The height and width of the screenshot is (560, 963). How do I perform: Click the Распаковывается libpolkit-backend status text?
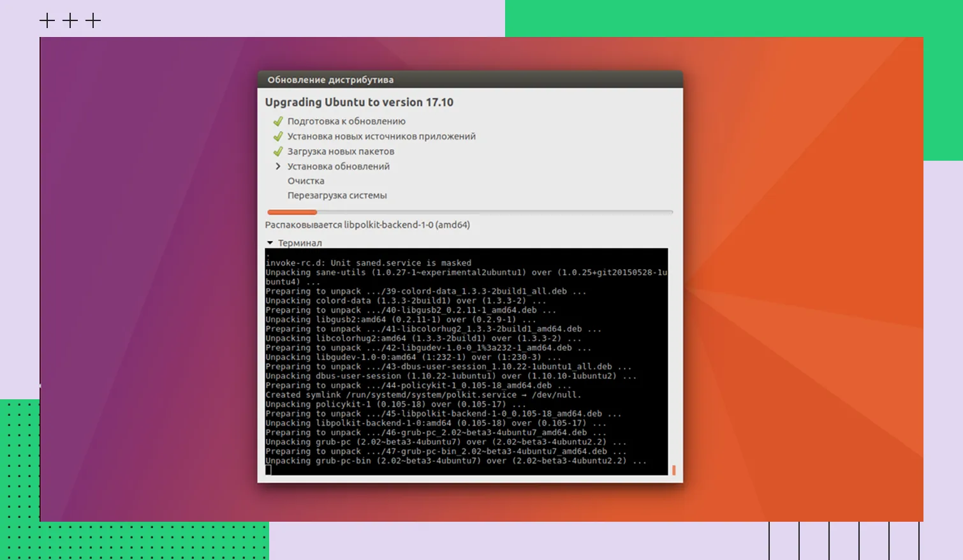click(x=367, y=225)
